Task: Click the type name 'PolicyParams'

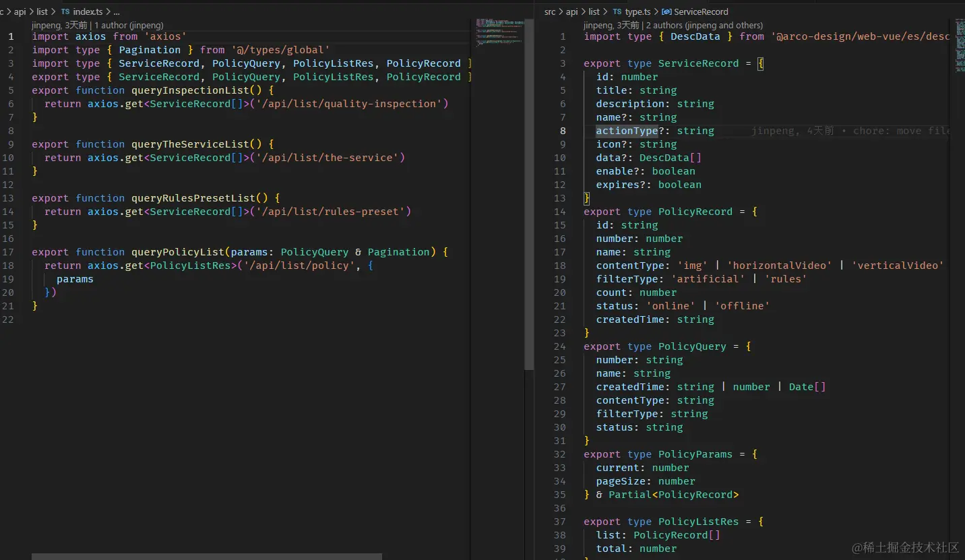Action: [695, 454]
